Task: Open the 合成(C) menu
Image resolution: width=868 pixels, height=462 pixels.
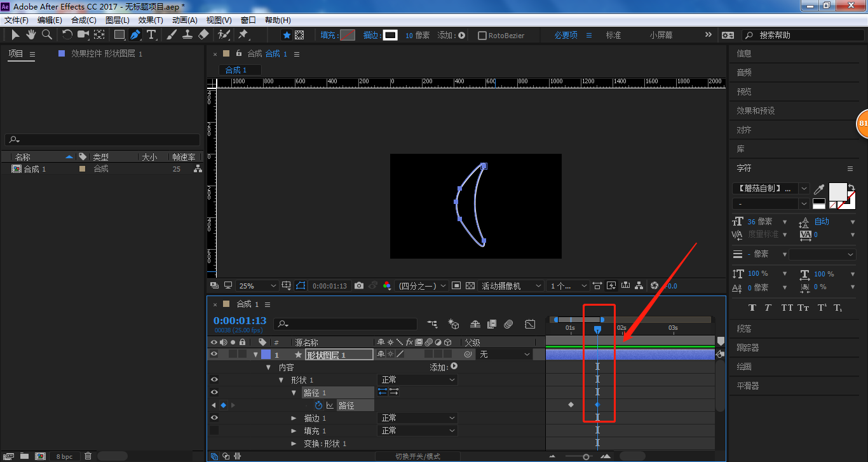Action: click(84, 20)
